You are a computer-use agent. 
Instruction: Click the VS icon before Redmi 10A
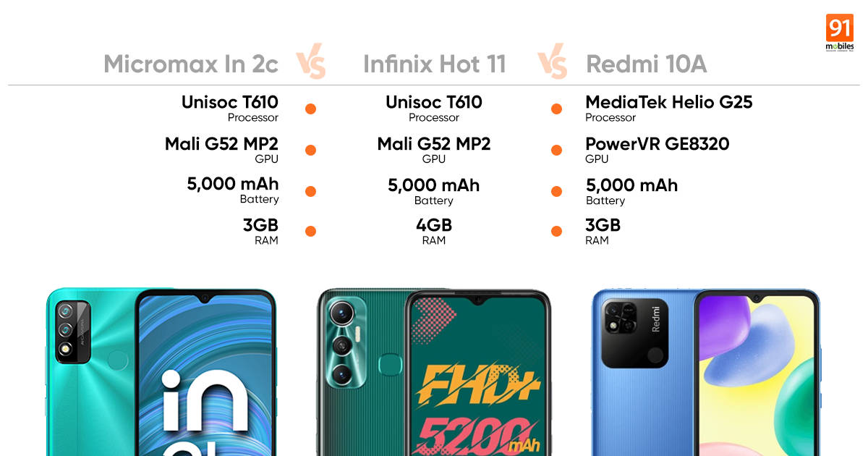pos(553,64)
